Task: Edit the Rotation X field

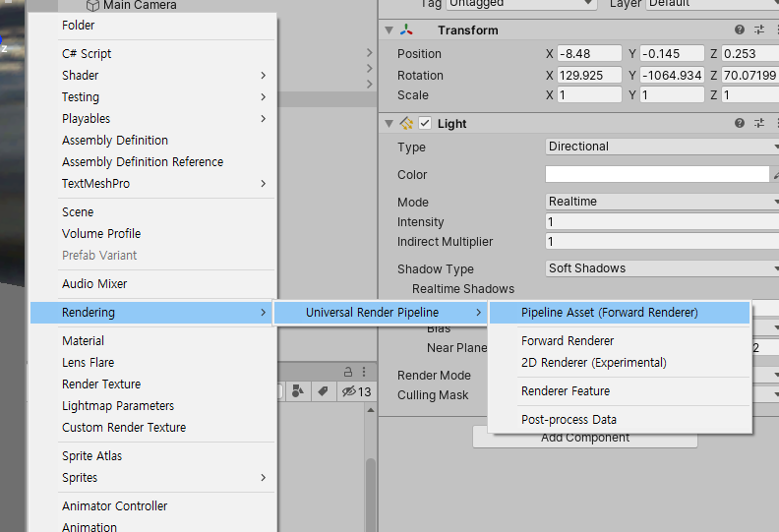Action: point(589,75)
